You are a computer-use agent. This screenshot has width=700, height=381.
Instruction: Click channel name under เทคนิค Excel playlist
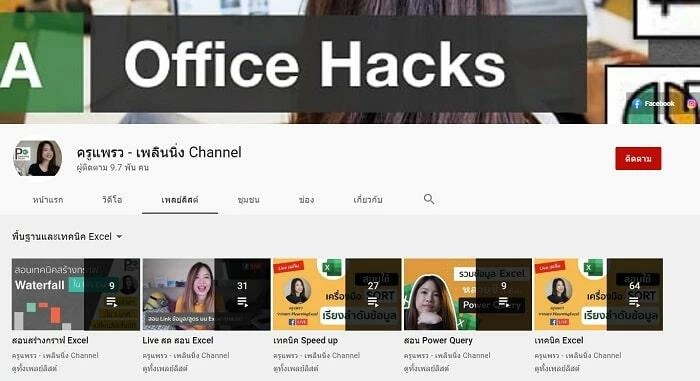pos(578,356)
